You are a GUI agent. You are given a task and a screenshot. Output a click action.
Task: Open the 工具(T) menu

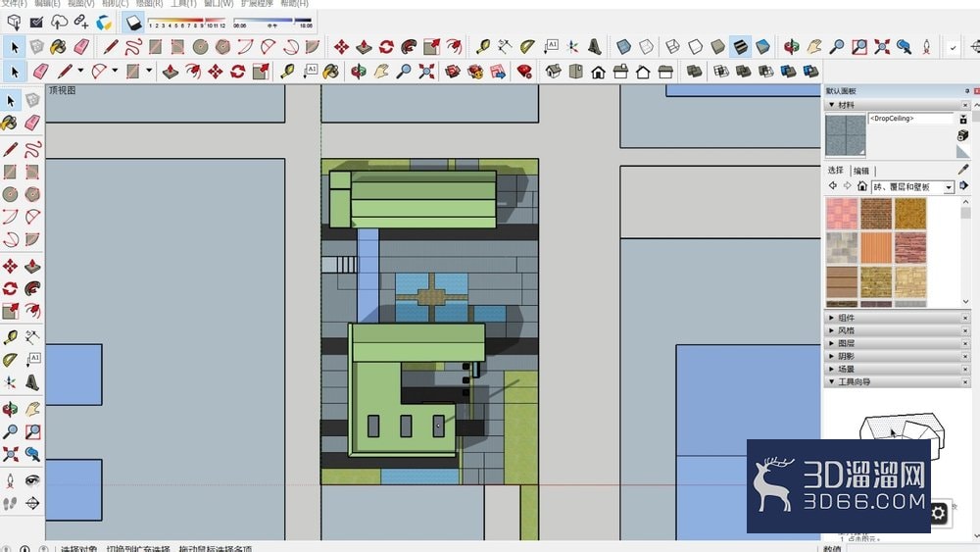pyautogui.click(x=183, y=3)
